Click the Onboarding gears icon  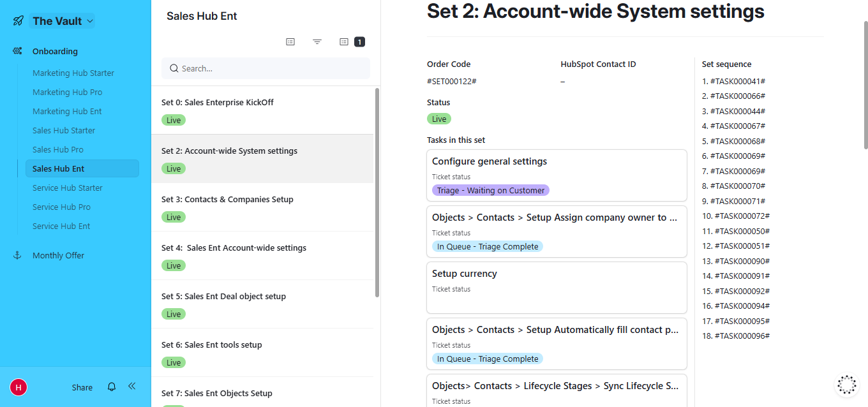18,51
